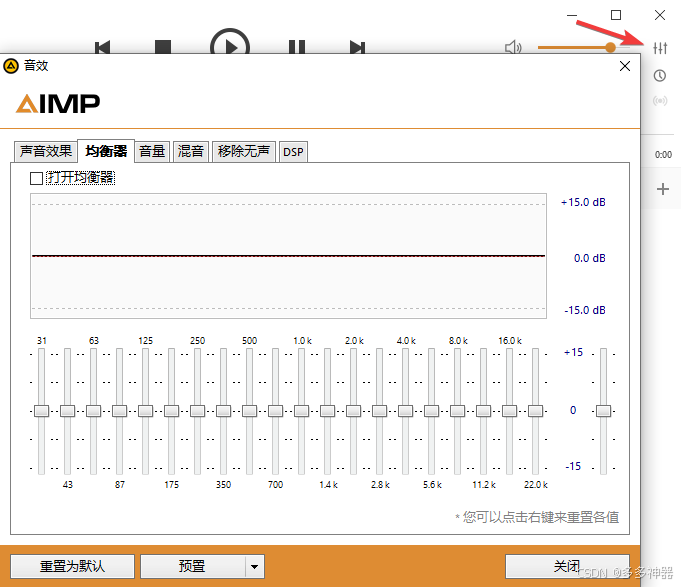Enable the 打开均衡器 checkbox
The height and width of the screenshot is (587, 681).
[x=36, y=178]
